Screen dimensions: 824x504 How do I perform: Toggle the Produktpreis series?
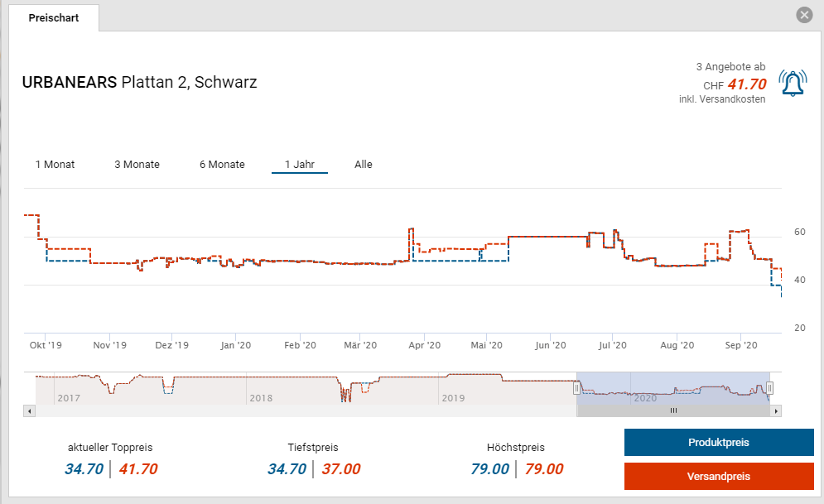coord(718,443)
